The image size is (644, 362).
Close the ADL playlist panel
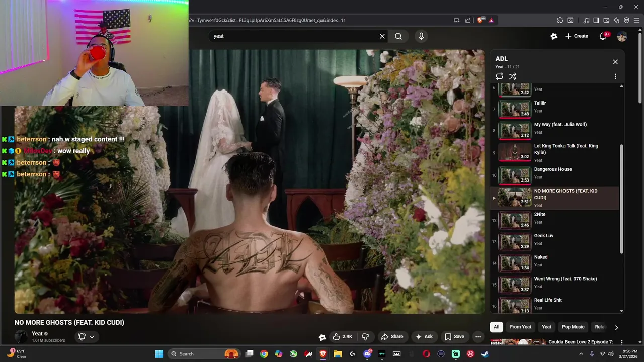click(615, 62)
